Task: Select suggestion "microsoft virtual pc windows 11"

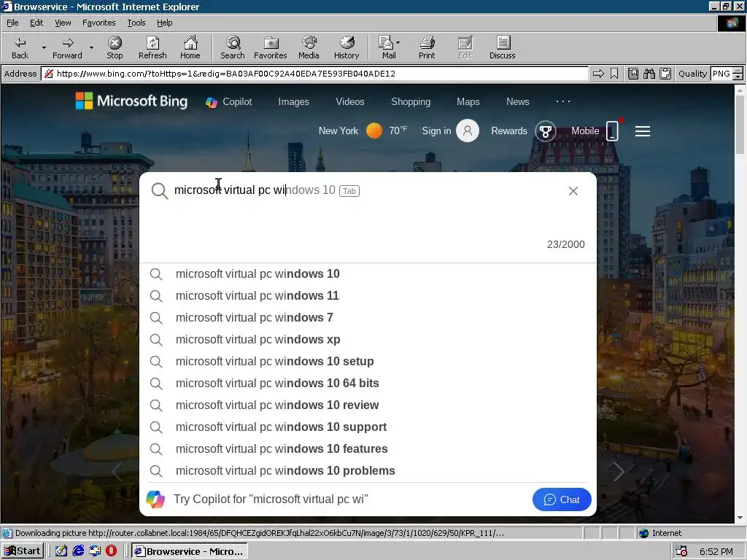Action: pyautogui.click(x=368, y=296)
